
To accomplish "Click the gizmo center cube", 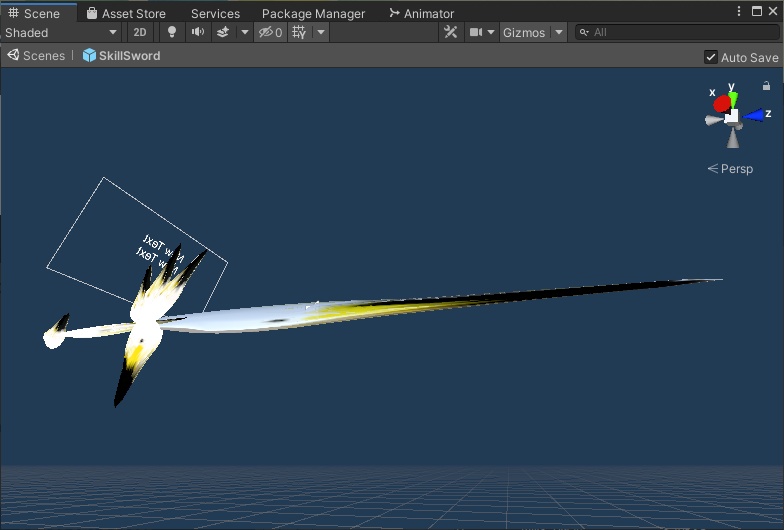I will click(x=732, y=116).
